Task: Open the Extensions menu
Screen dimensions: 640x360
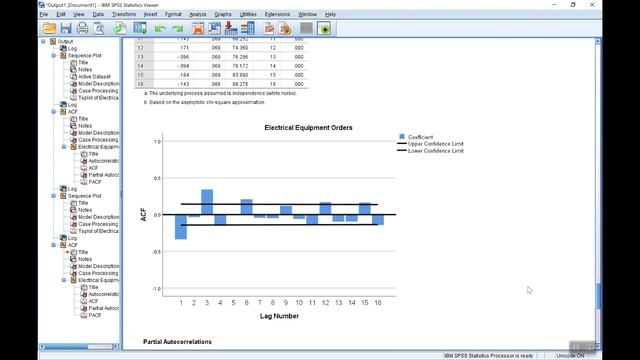Action: coord(277,14)
